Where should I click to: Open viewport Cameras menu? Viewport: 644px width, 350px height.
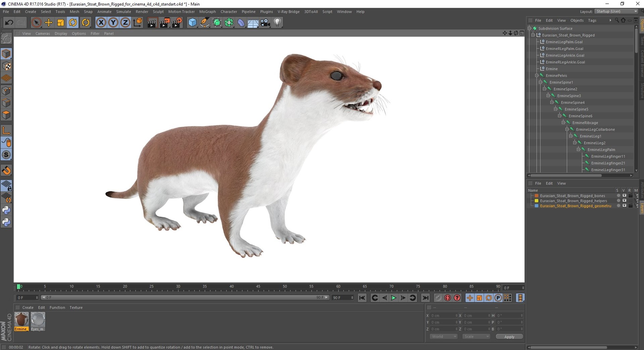pyautogui.click(x=43, y=34)
